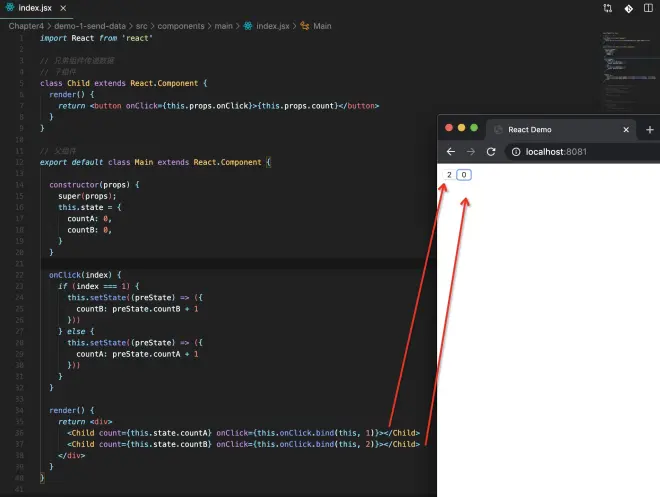
Task: Click the 'onClick(index) {' line
Action: coord(85,275)
